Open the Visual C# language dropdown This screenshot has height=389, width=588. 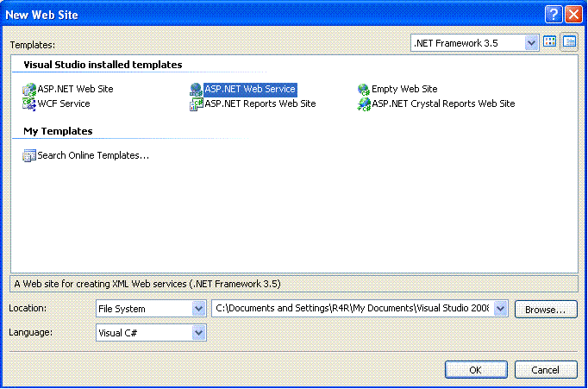(199, 333)
